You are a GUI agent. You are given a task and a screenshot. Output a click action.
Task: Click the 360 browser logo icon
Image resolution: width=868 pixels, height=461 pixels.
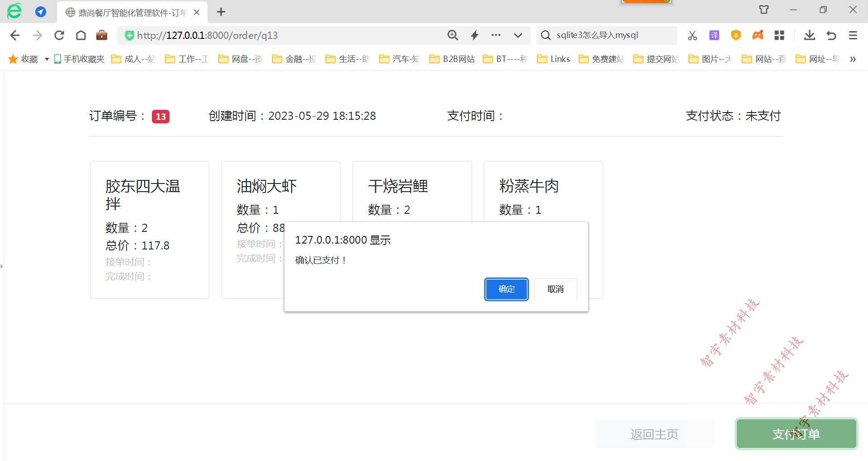pos(14,11)
